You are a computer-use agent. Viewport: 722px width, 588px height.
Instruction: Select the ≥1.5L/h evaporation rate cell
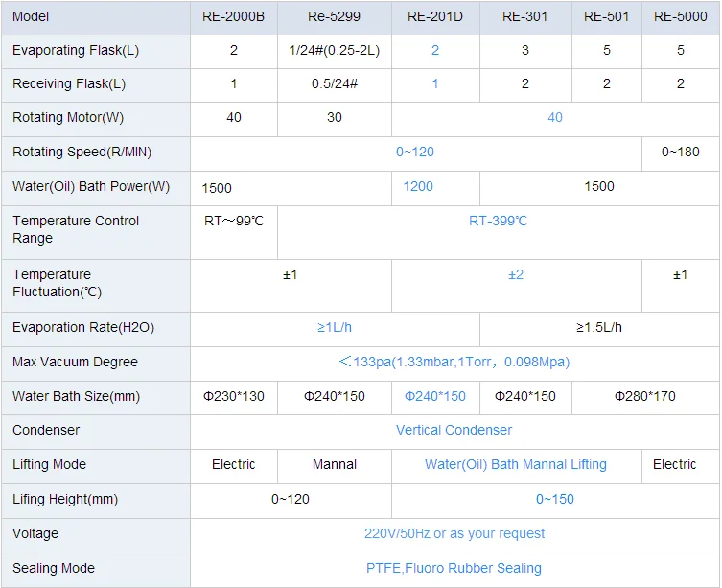(599, 327)
